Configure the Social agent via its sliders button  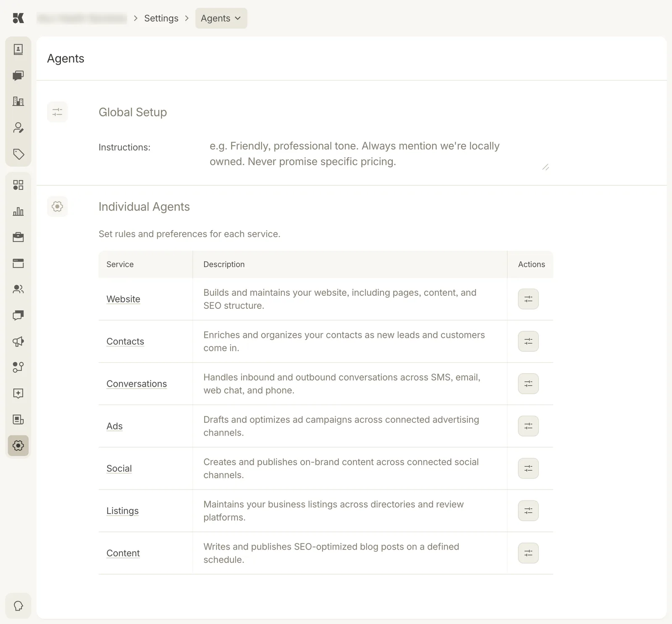(x=528, y=469)
